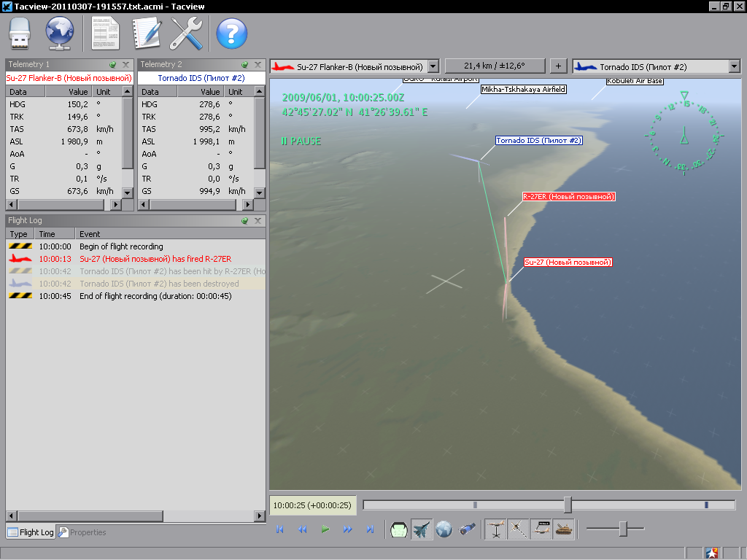Screen dimensions: 747x560
Task: Open the blue help question mark icon
Action: pos(231,34)
